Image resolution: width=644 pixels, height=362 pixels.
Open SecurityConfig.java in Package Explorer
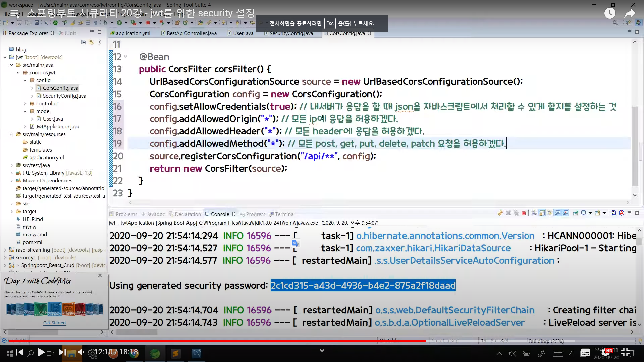coord(64,96)
